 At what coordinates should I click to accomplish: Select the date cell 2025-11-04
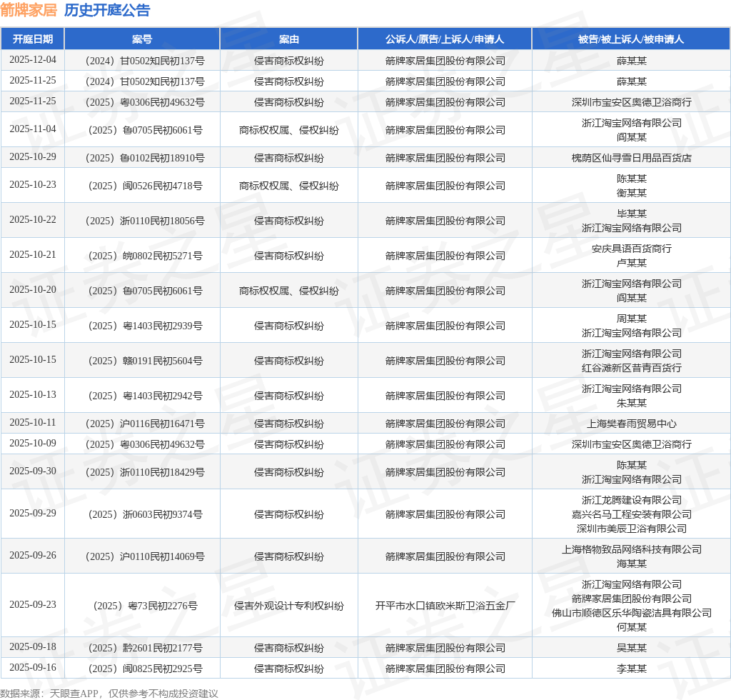pos(33,129)
